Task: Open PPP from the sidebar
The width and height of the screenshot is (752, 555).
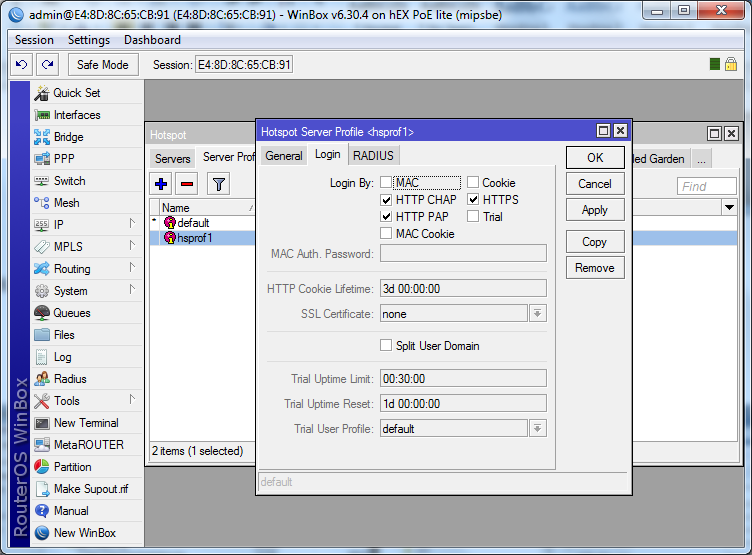Action: (87, 159)
